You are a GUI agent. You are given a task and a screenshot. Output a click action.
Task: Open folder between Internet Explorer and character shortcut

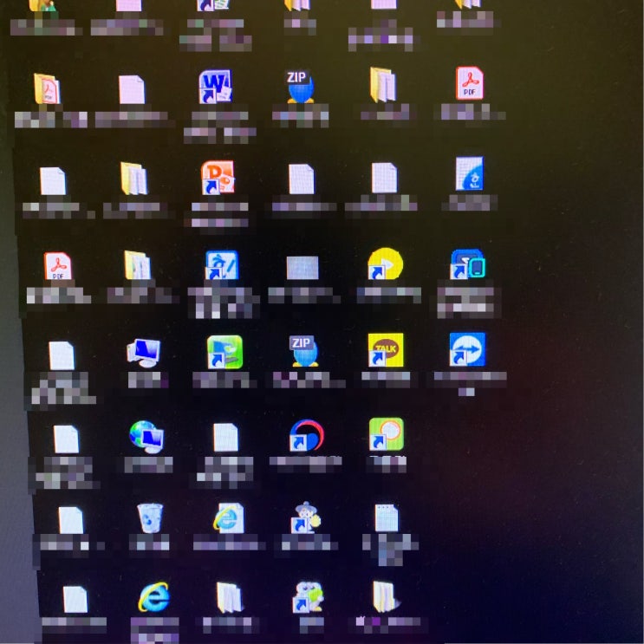(x=229, y=597)
